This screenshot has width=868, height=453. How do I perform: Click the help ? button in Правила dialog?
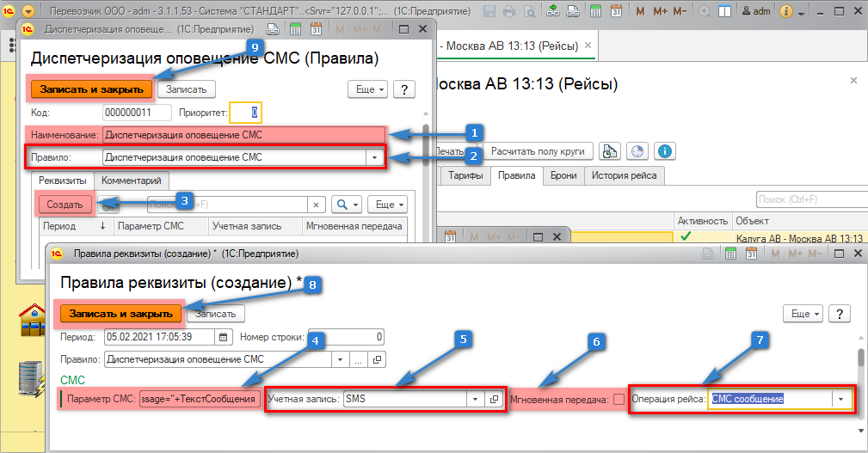tap(404, 89)
